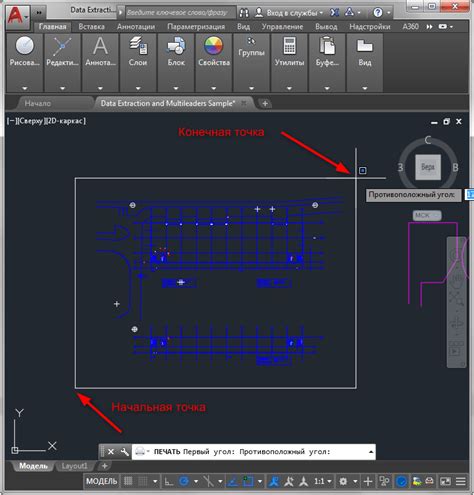Open the Редактирование (Modify) ribbon panel
474x495 pixels.
click(62, 62)
